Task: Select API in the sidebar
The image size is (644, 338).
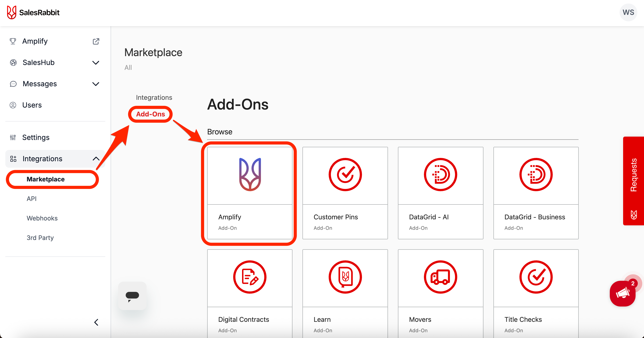Action: click(x=32, y=199)
